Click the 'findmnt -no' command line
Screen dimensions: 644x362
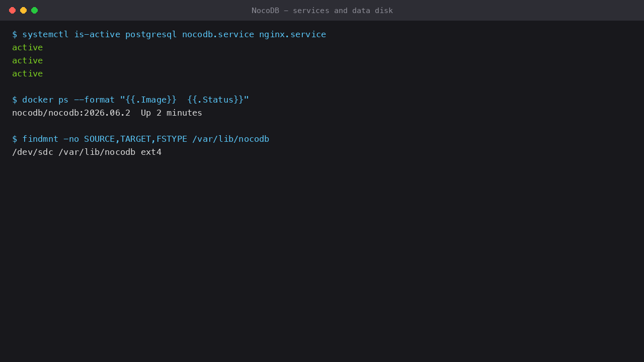(x=141, y=139)
